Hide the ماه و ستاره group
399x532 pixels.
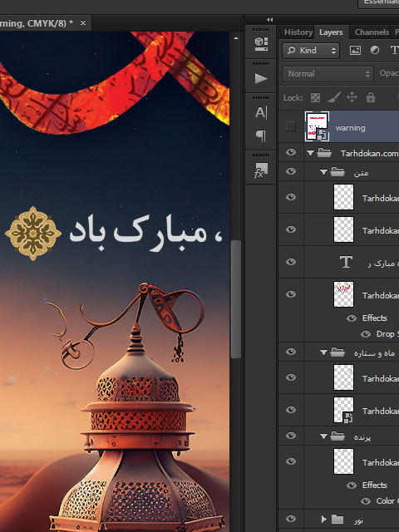(291, 352)
